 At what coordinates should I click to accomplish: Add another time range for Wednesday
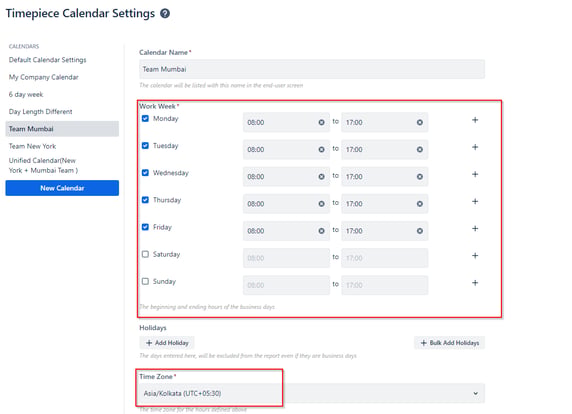coord(475,174)
